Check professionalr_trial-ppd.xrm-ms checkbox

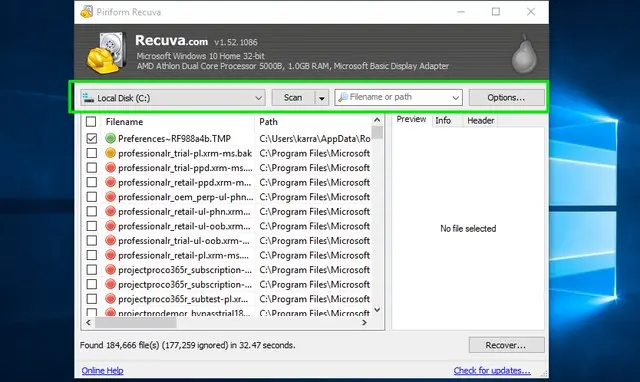point(92,168)
